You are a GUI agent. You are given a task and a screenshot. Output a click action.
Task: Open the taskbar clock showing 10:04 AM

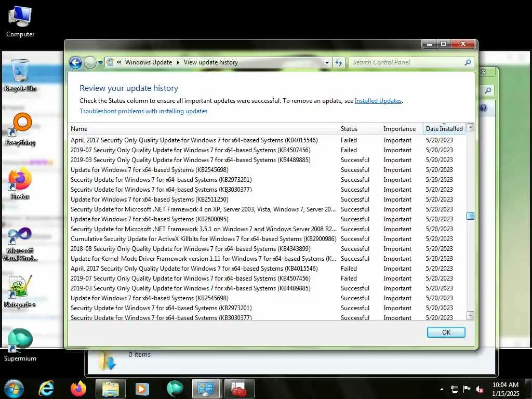tap(505, 389)
